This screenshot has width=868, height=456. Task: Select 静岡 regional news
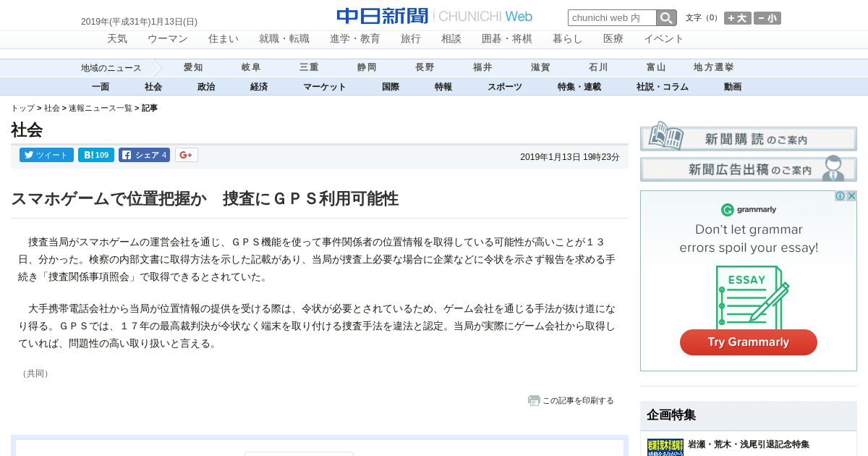coord(367,67)
